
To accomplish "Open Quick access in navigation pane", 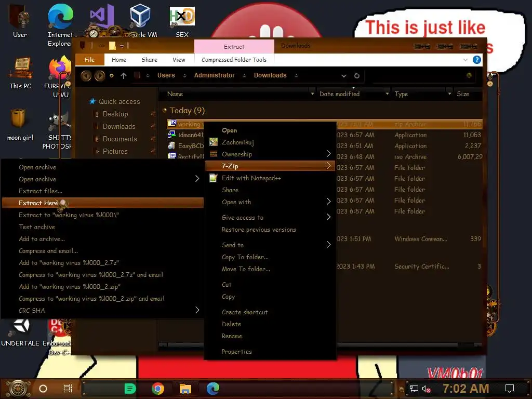I will [119, 101].
